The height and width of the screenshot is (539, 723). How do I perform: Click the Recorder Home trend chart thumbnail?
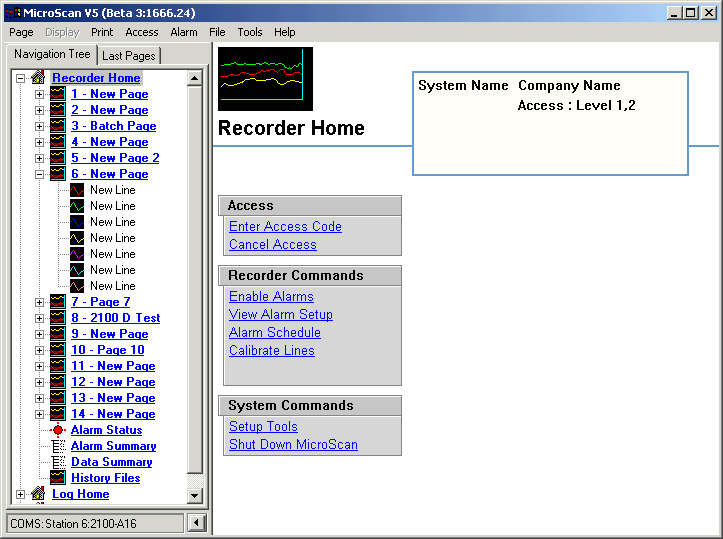pyautogui.click(x=266, y=79)
